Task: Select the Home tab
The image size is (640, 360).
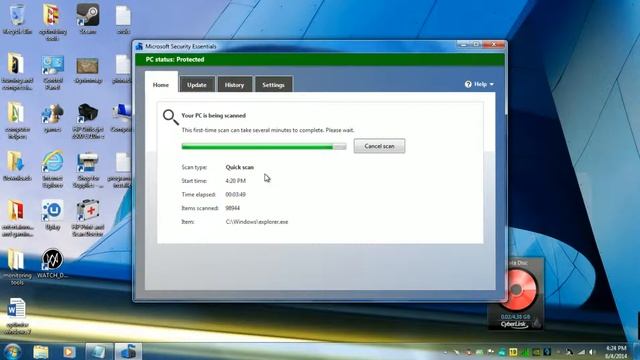Action: point(161,84)
